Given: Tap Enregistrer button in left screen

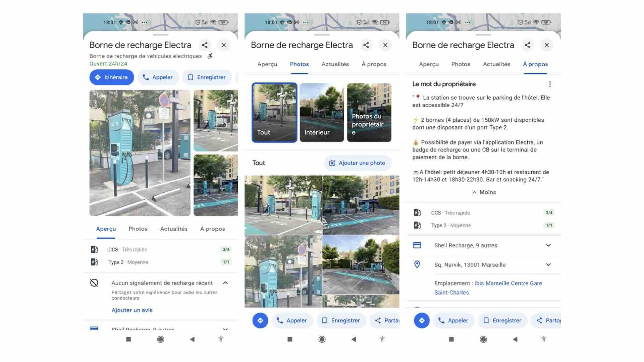Looking at the screenshot, I should click(207, 77).
